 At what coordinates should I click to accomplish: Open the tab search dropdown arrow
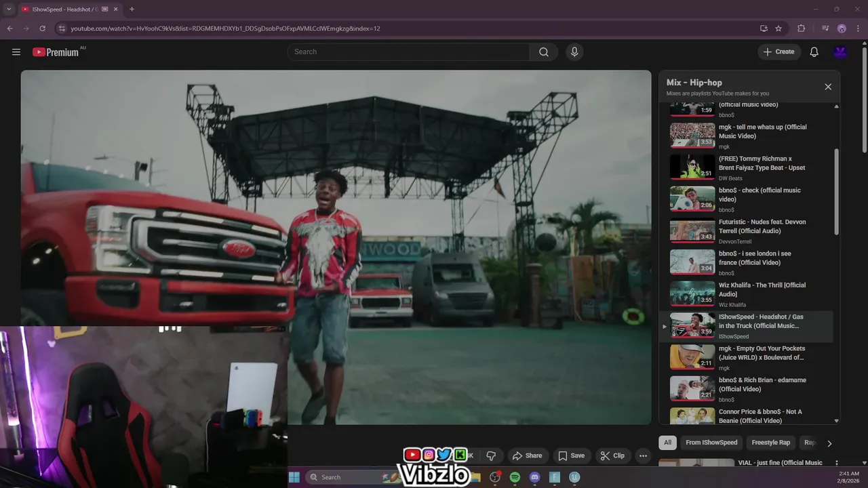click(9, 9)
